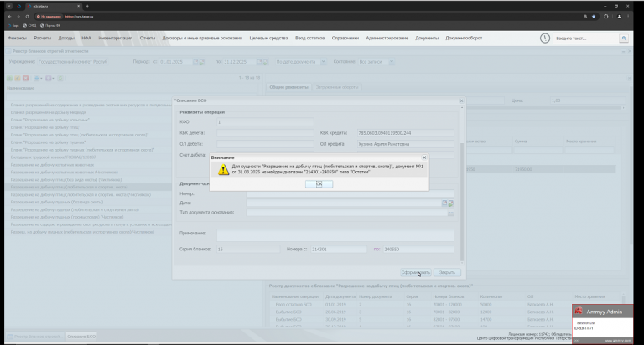Viewport: 644px width, 345px height.
Task: Switch to the Общие реквизиты tab
Action: pos(288,87)
